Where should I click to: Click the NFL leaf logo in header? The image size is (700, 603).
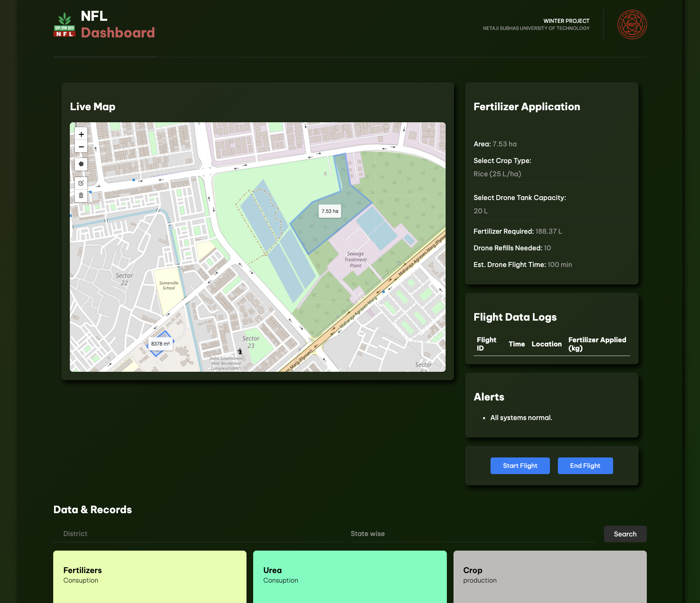tap(64, 24)
